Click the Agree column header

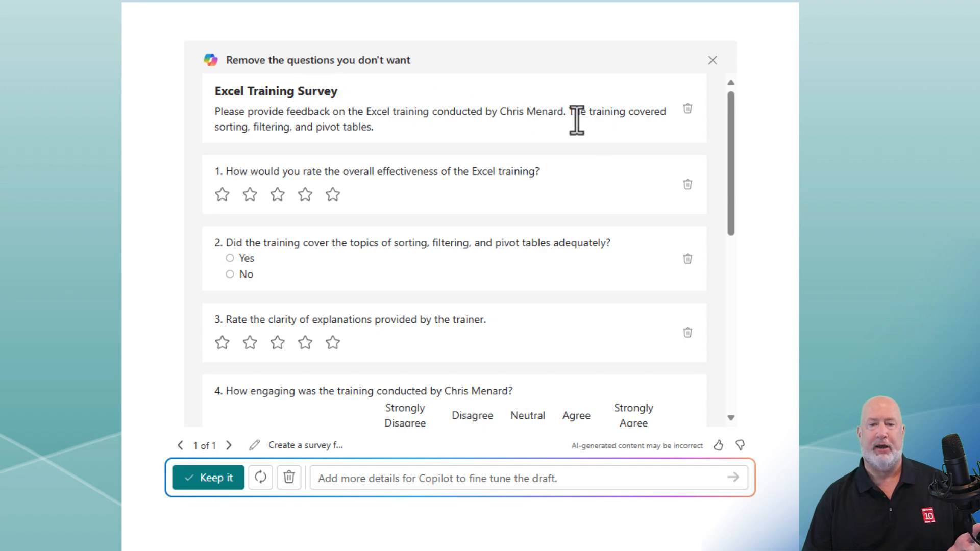(576, 416)
